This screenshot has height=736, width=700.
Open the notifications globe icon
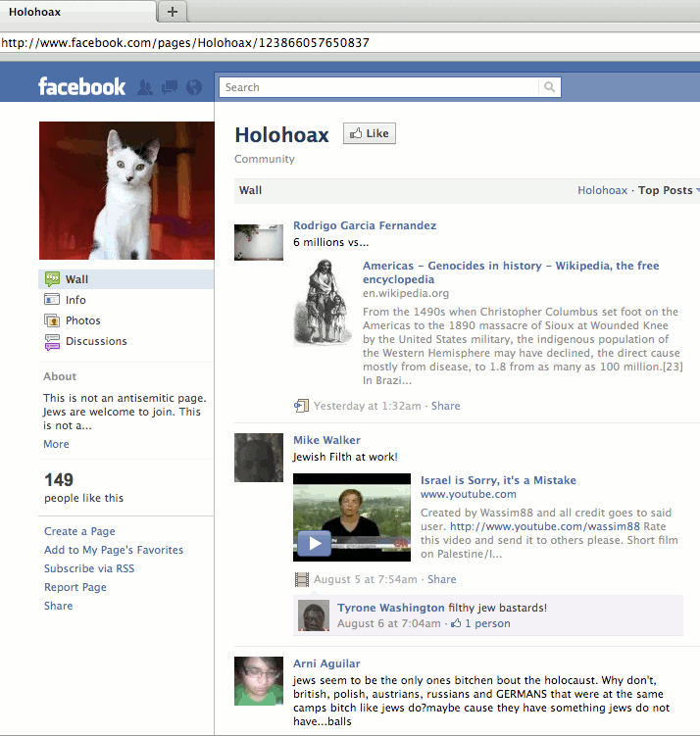194,87
